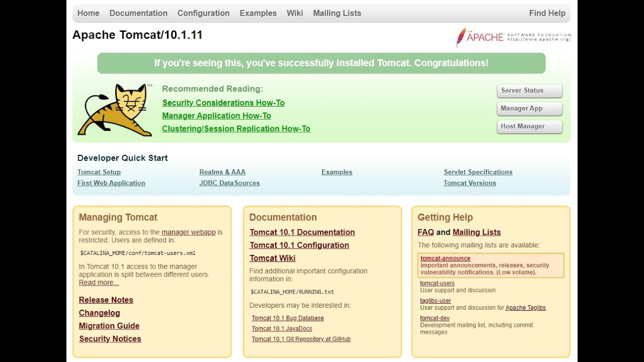
Task: Open Tomcat 10.1 Bug Database link
Action: click(x=288, y=318)
